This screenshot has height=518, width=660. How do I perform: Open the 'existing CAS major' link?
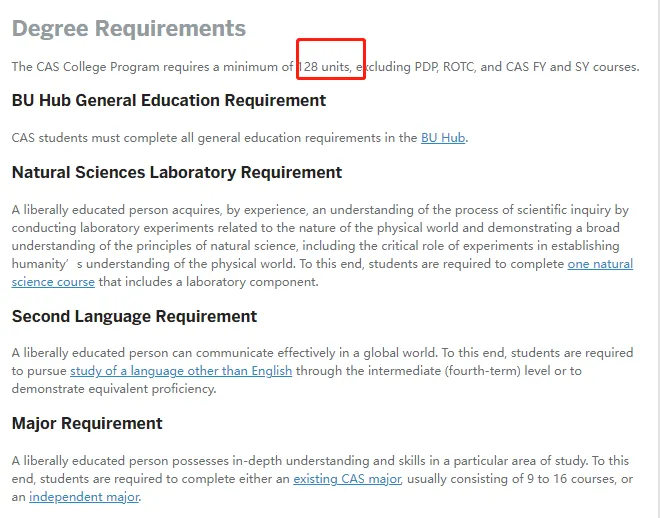tap(346, 479)
